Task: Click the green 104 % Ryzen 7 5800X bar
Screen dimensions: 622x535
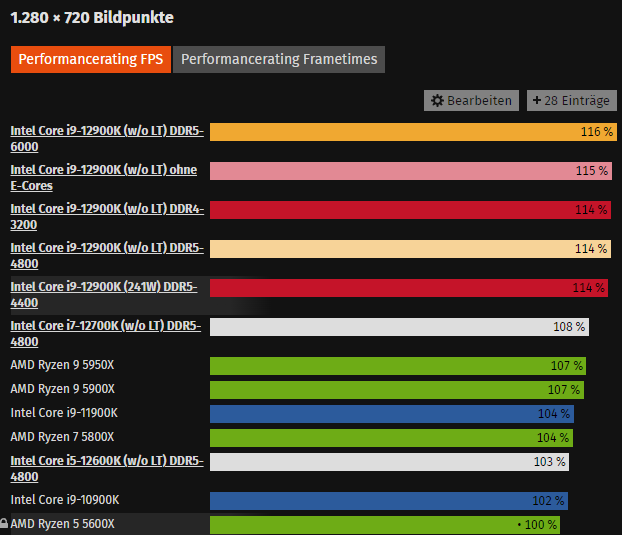Action: pos(392,438)
